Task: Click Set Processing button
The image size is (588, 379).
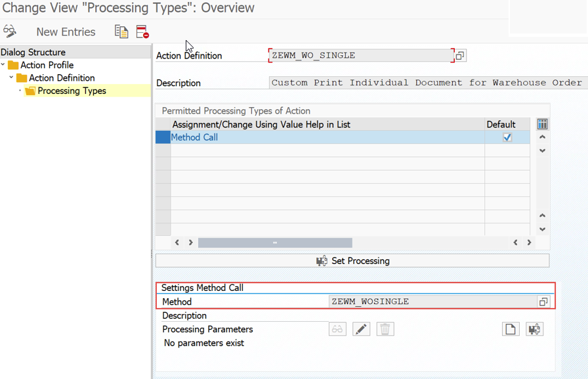Action: pos(352,261)
